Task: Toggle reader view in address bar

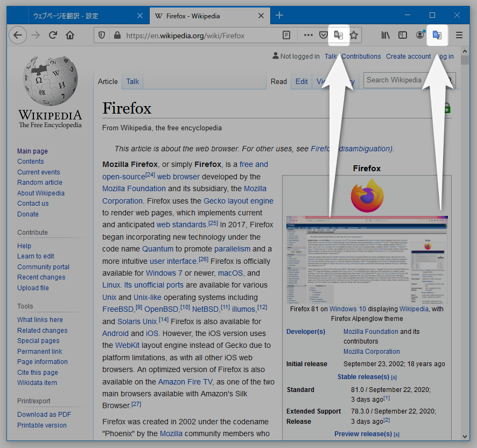Action: [286, 36]
